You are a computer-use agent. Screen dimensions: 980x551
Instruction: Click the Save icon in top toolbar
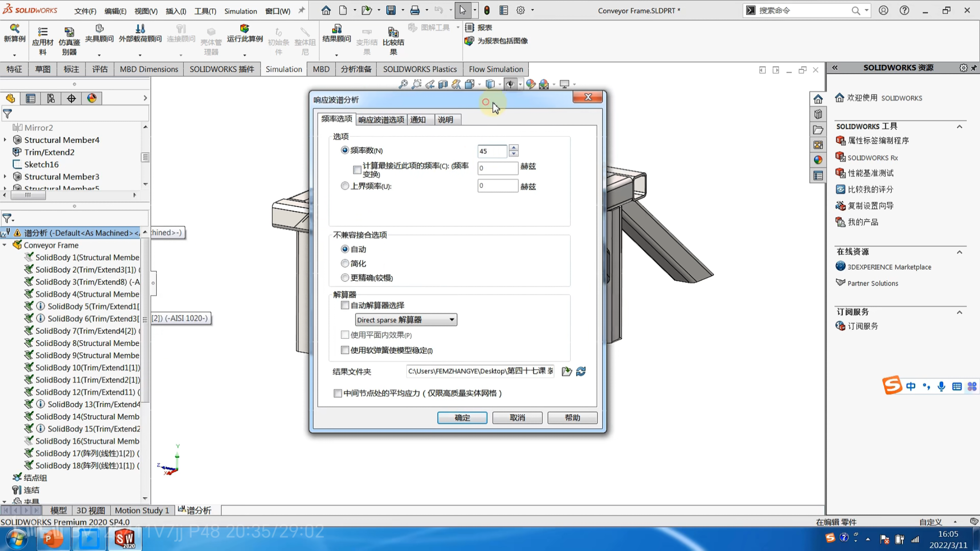(x=391, y=10)
